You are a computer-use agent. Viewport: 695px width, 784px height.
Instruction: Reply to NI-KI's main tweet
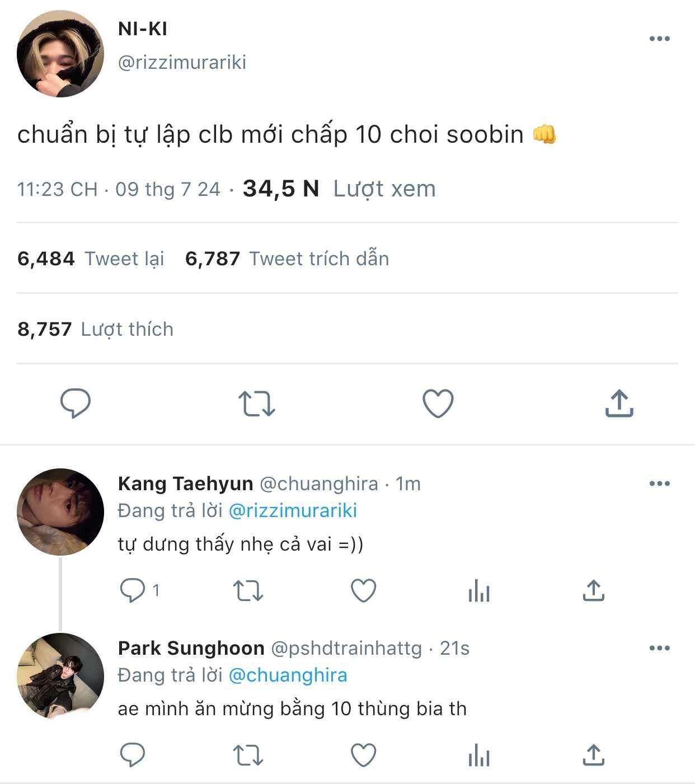[x=76, y=403]
